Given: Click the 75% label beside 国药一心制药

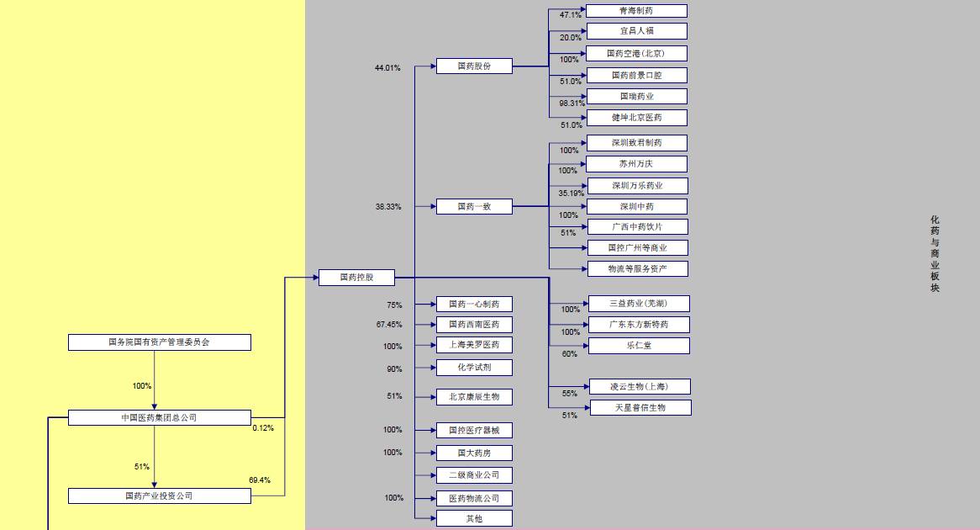Looking at the screenshot, I should coord(394,305).
